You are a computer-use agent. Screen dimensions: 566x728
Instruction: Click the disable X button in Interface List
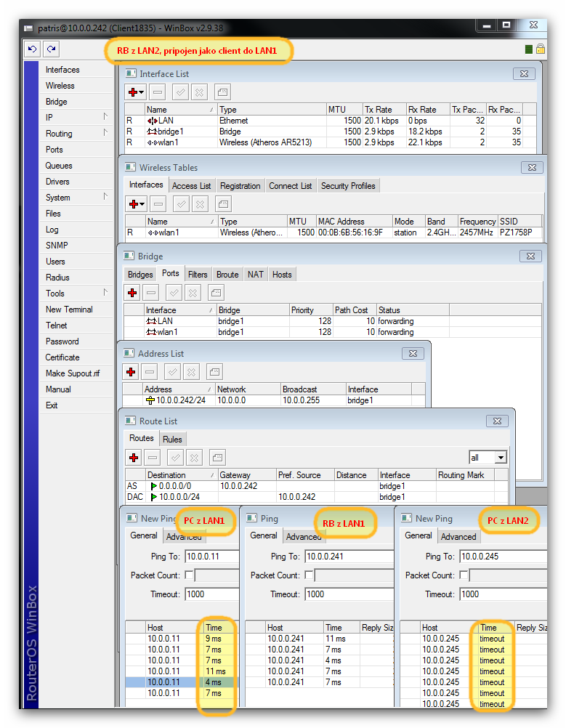coord(200,92)
